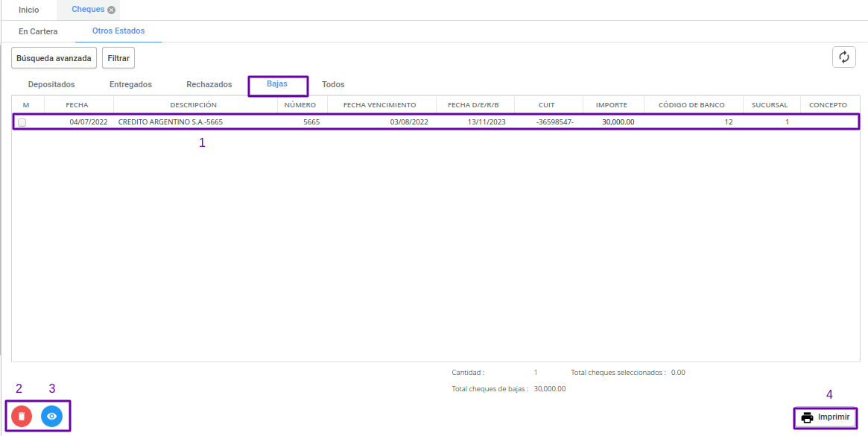This screenshot has height=436, width=868.
Task: Click the 30,000.00 amount in the IMPORTE column
Action: tap(618, 122)
